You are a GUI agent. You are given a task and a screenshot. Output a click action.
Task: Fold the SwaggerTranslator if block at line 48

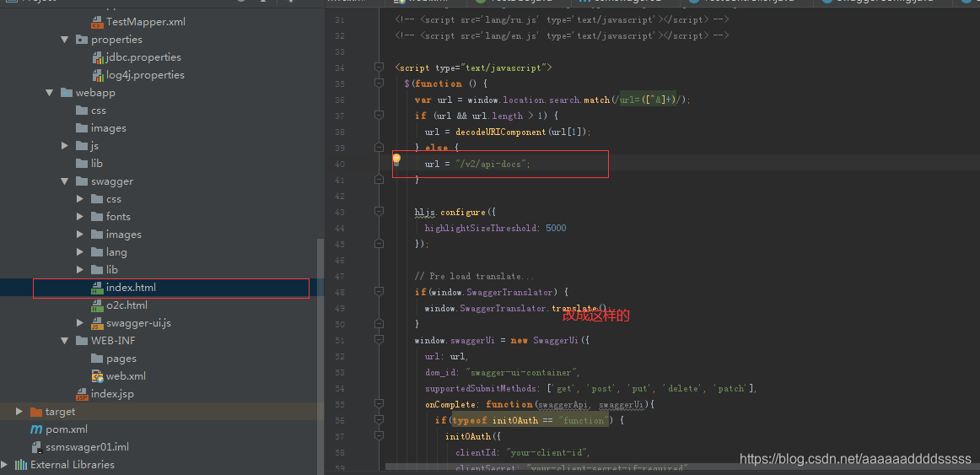coord(378,292)
